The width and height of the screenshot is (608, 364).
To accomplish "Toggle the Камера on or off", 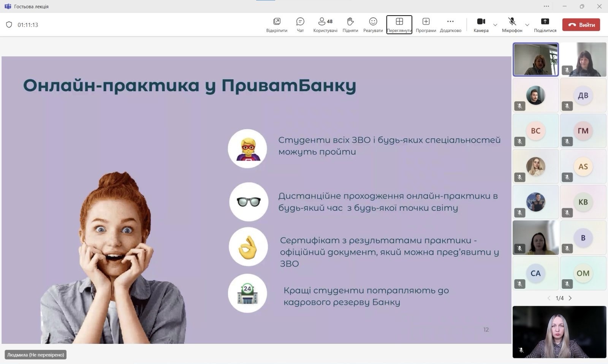I will [481, 22].
